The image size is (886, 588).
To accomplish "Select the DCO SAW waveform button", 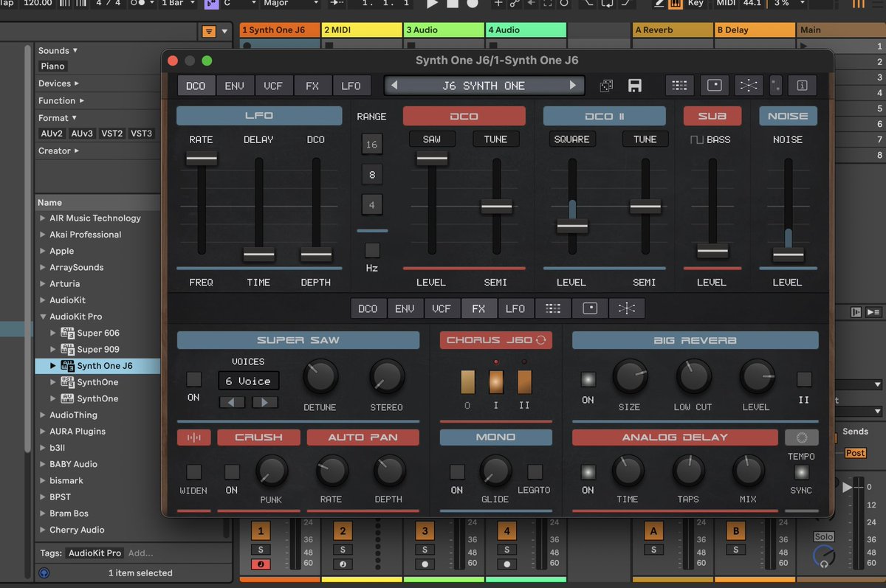I will coord(432,139).
